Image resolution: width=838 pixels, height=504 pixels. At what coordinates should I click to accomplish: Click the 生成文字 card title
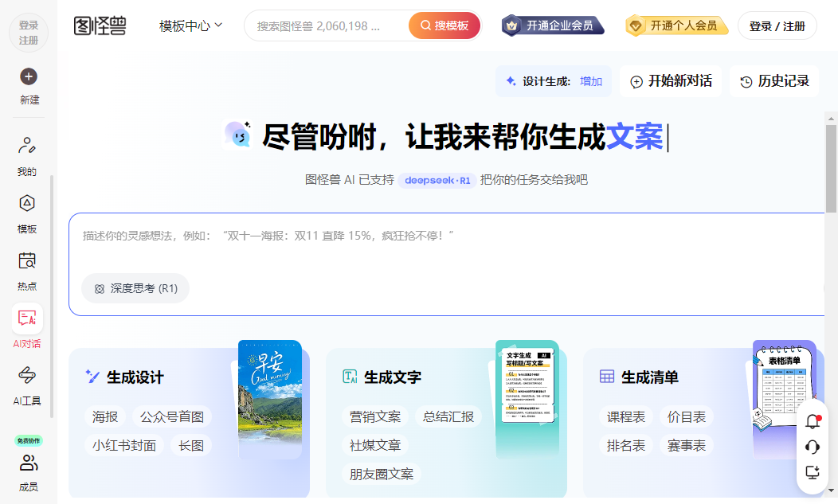pos(393,377)
